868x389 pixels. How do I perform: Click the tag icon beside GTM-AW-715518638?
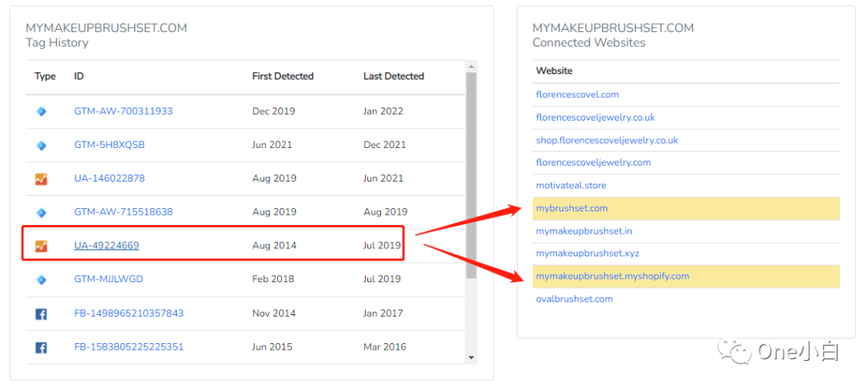point(41,212)
